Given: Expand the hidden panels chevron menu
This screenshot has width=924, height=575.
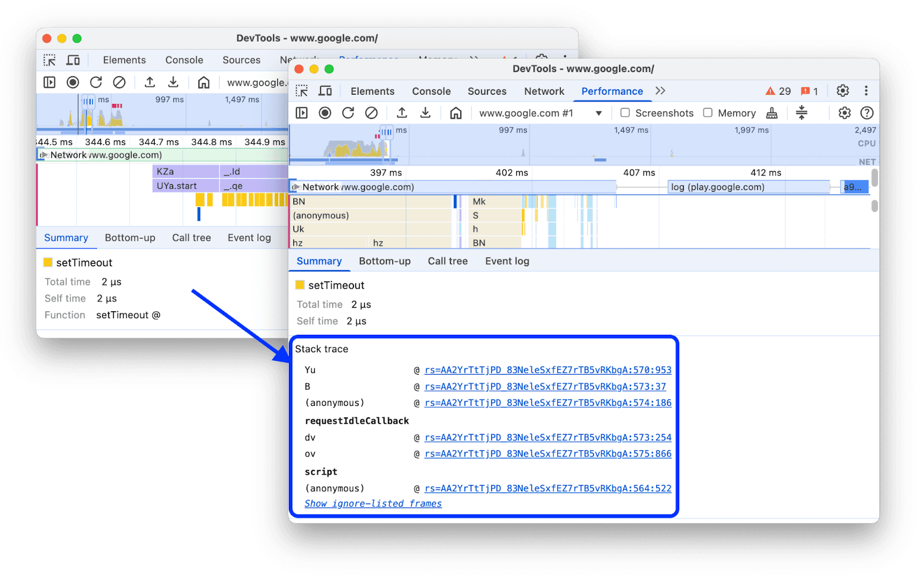Looking at the screenshot, I should tap(661, 91).
